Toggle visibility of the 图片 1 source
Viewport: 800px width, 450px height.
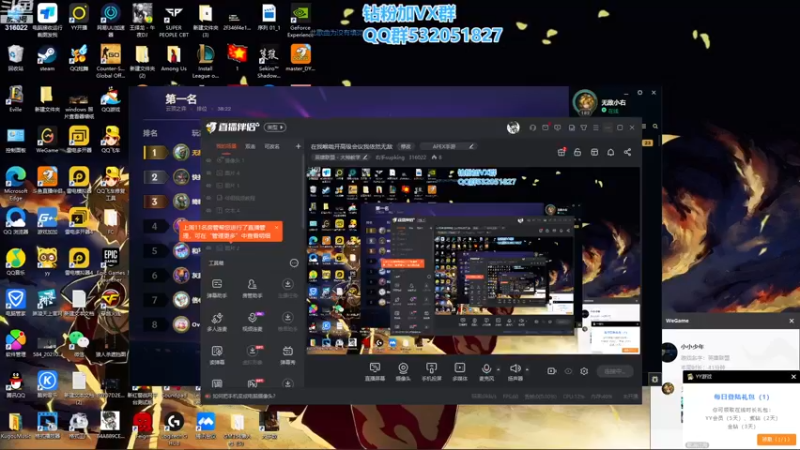click(x=209, y=185)
